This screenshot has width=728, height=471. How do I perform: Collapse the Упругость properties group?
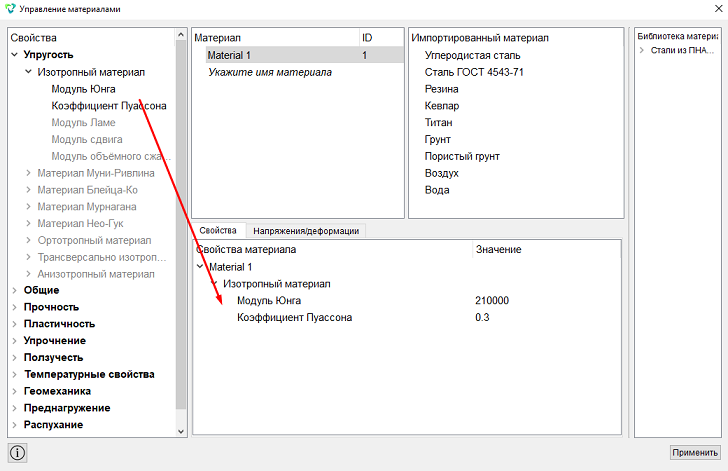(14, 55)
